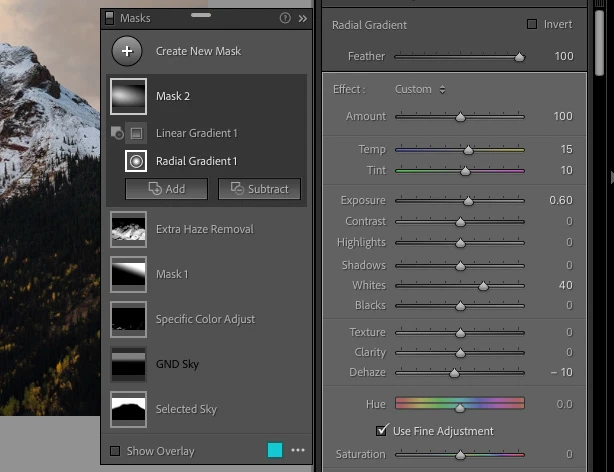Click the GND Sky label
The height and width of the screenshot is (472, 614).
coord(177,364)
